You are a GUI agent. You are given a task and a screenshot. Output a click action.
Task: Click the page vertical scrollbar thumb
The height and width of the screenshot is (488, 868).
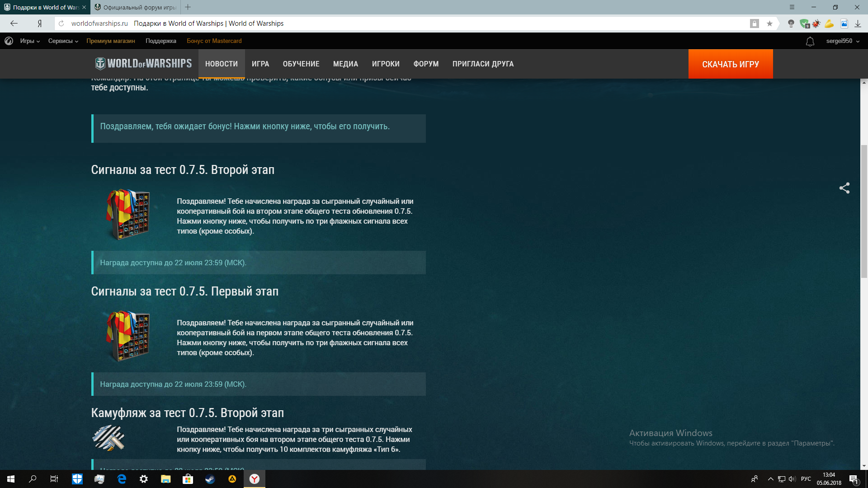coord(864,211)
